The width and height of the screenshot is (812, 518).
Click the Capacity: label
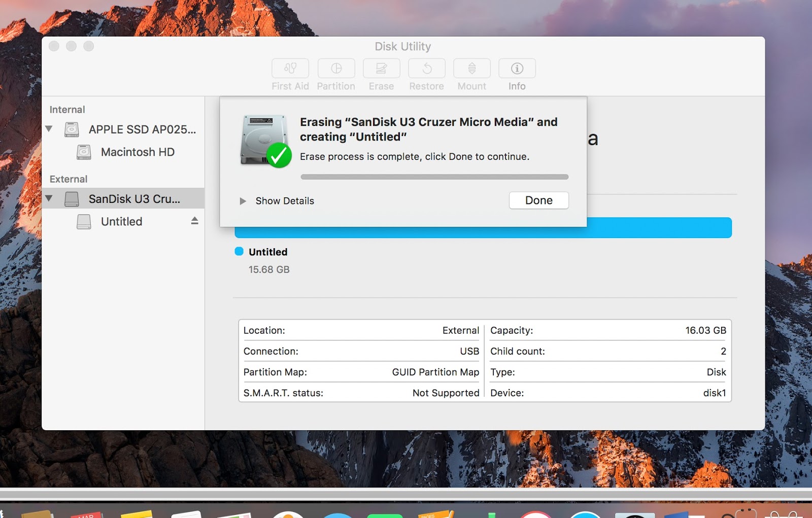pos(512,330)
